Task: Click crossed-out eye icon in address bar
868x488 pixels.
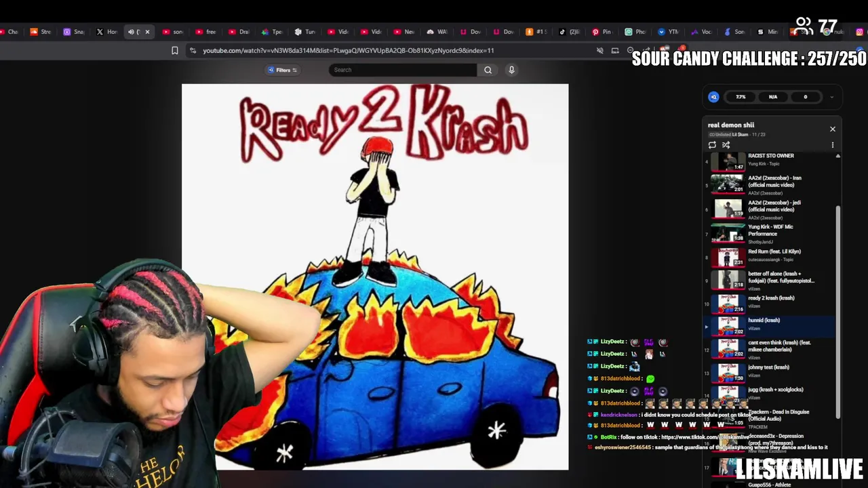Action: pyautogui.click(x=599, y=50)
